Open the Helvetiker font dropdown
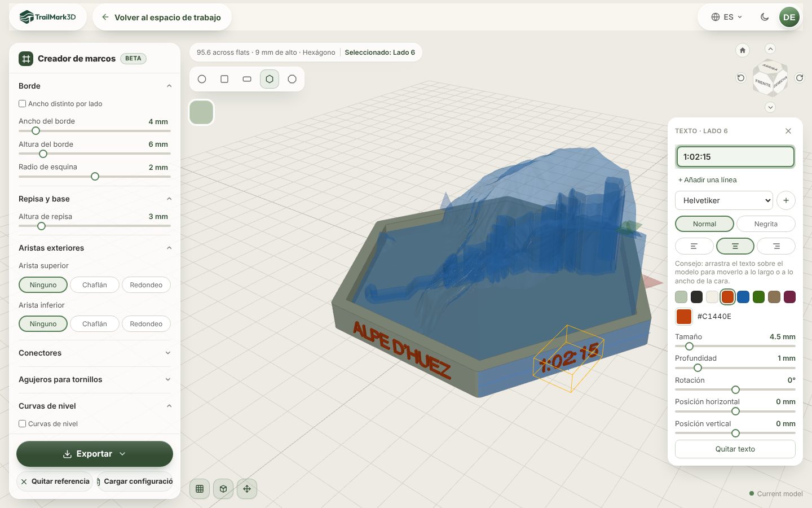 click(724, 200)
